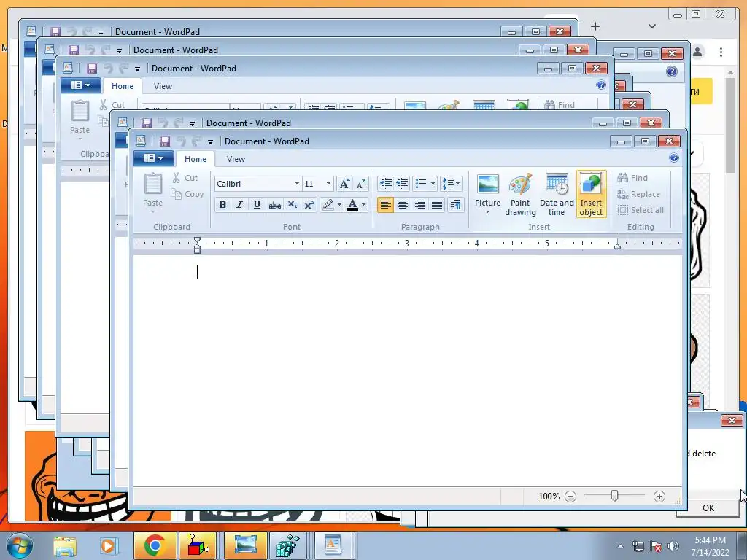The image size is (747, 560).
Task: Open Home tab in third WordPad window
Action: (123, 86)
